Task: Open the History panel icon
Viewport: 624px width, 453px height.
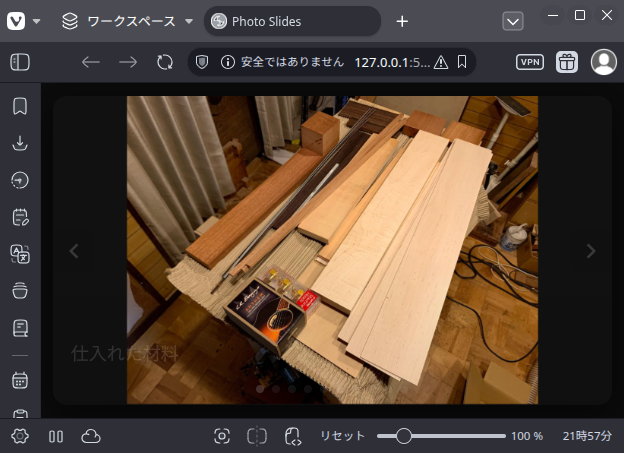Action: click(19, 180)
